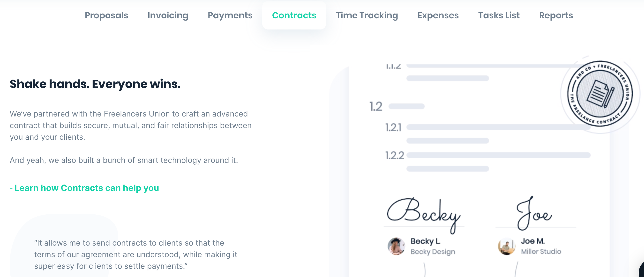
Task: Open the Proposals tab
Action: pos(106,15)
